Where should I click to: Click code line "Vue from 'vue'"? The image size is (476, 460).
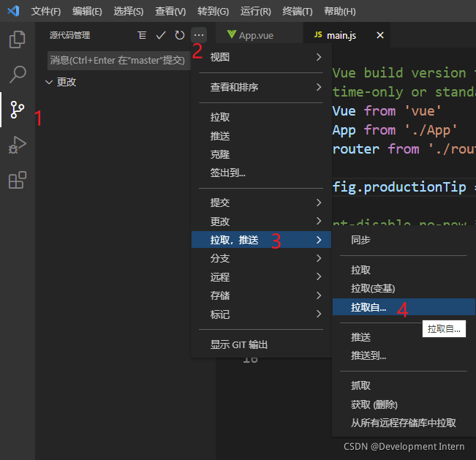pyautogui.click(x=387, y=111)
